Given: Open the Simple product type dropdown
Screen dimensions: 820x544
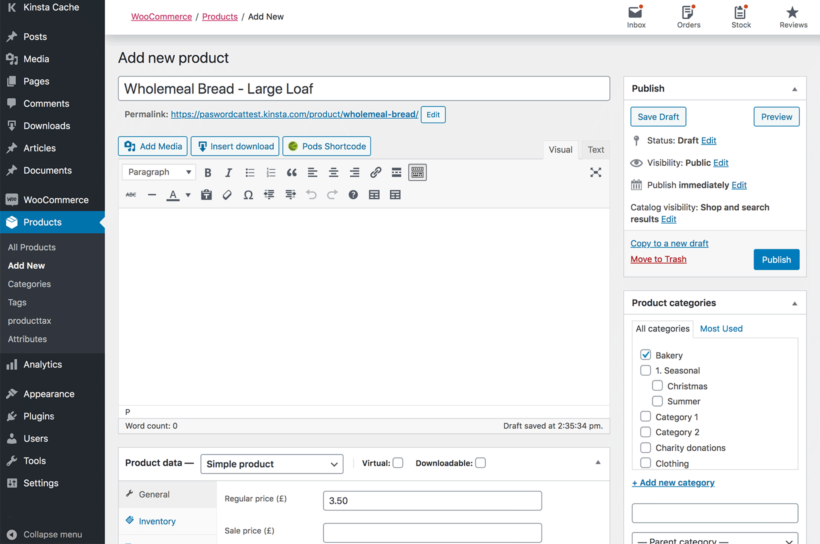Looking at the screenshot, I should pos(272,464).
